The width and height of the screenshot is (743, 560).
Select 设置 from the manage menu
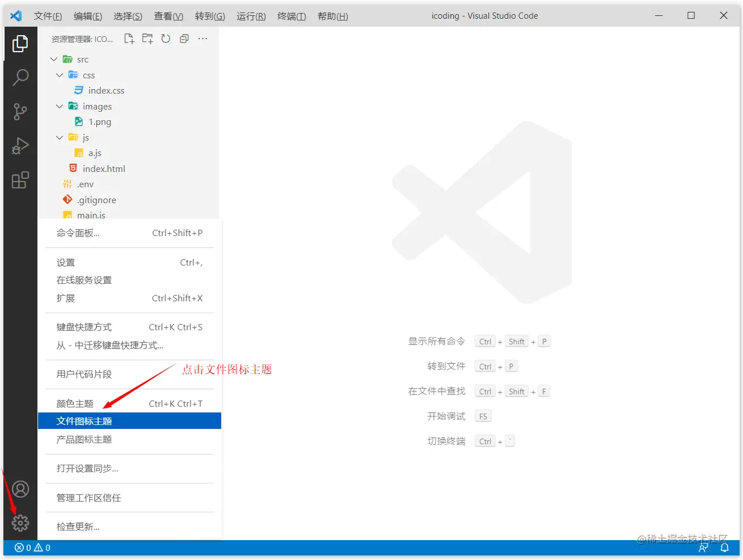(129, 262)
